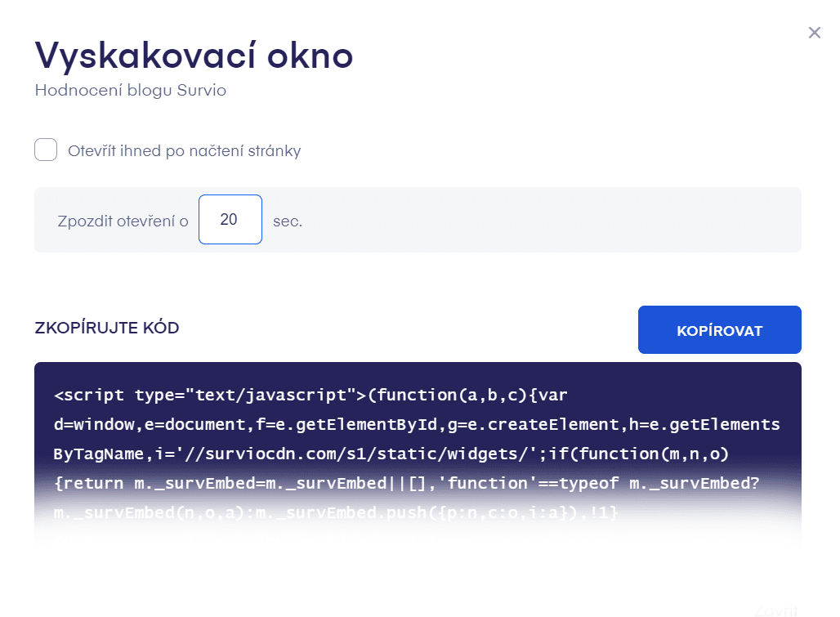Click the code line starting '{return m._survEmbed'
This screenshot has width=840, height=617.
(407, 483)
